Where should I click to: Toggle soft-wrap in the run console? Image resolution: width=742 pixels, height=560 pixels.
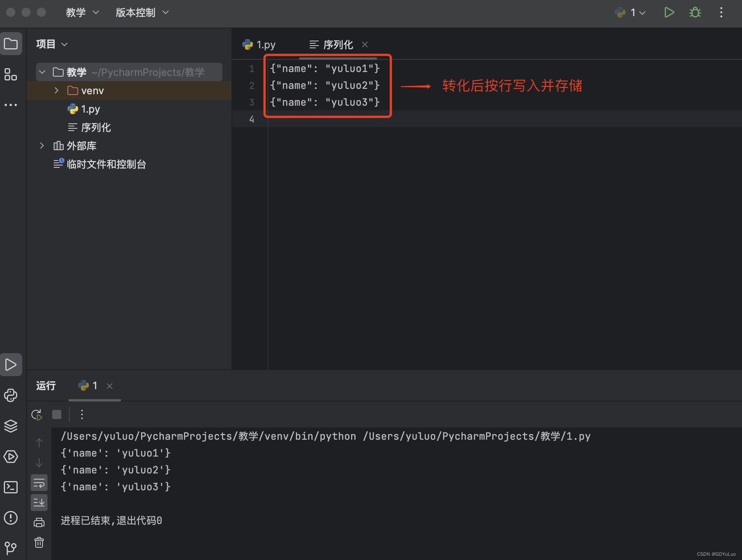tap(39, 483)
